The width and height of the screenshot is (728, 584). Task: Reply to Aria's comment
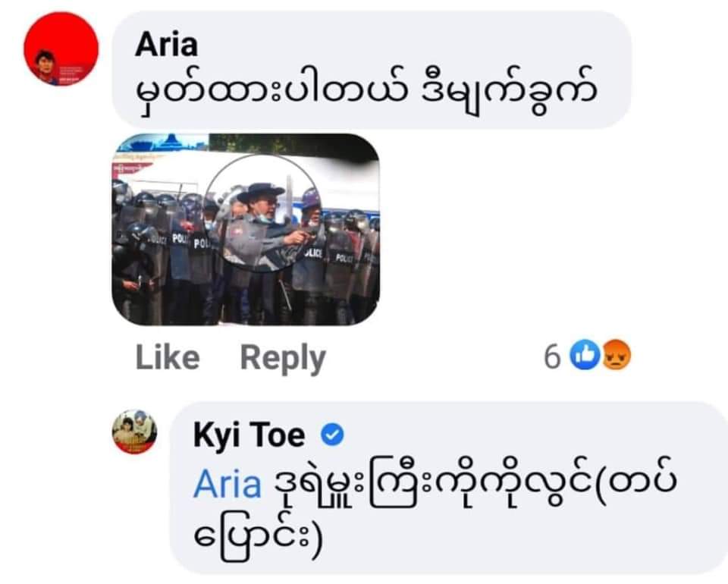click(283, 359)
